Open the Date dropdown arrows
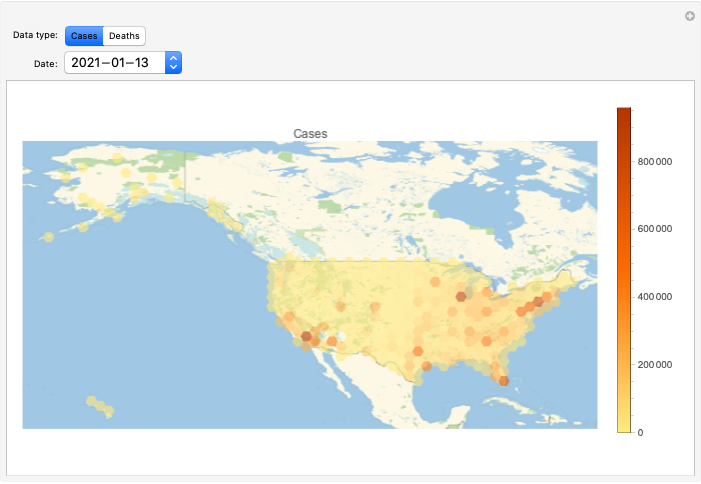 (173, 63)
